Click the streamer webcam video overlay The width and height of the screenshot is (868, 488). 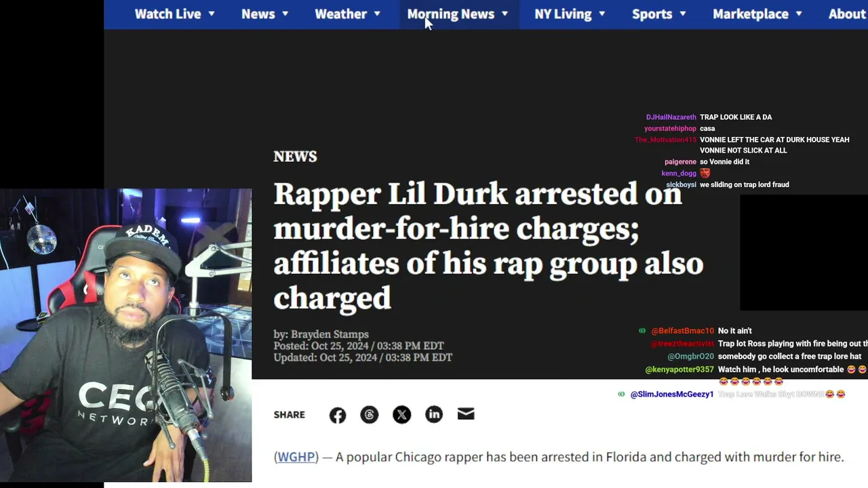pyautogui.click(x=125, y=335)
